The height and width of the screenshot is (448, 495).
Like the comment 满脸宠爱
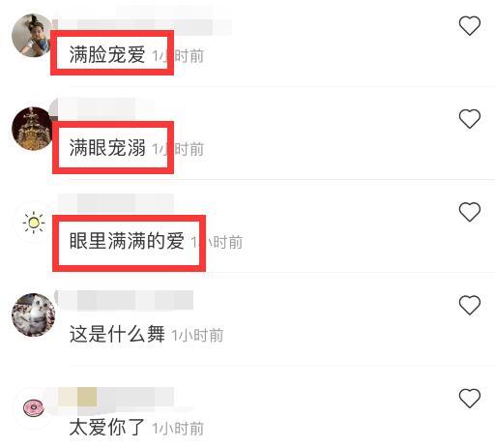click(x=470, y=26)
